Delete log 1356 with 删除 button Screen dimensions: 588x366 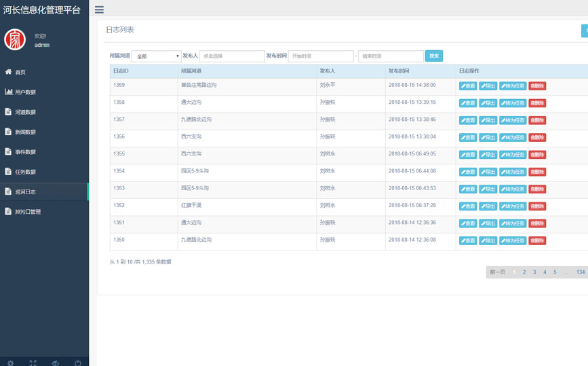537,137
